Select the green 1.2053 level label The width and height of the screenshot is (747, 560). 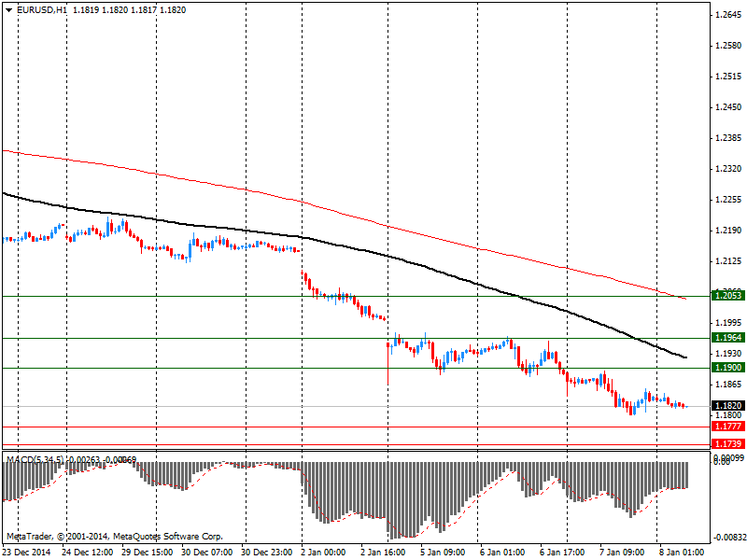point(728,295)
